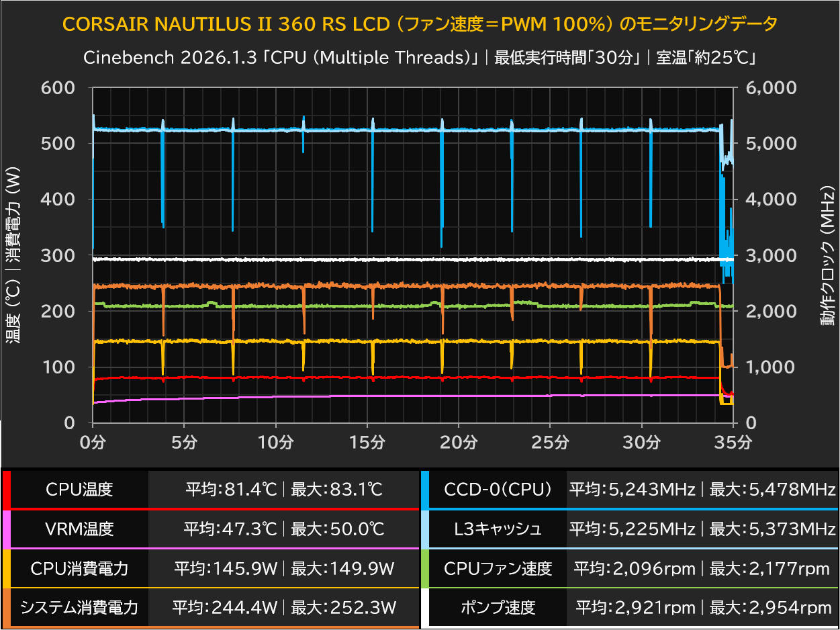Image resolution: width=840 pixels, height=630 pixels.
Task: Click the 平均:47.3℃ | 最大:50.0℃ value cell
Action: [x=284, y=529]
